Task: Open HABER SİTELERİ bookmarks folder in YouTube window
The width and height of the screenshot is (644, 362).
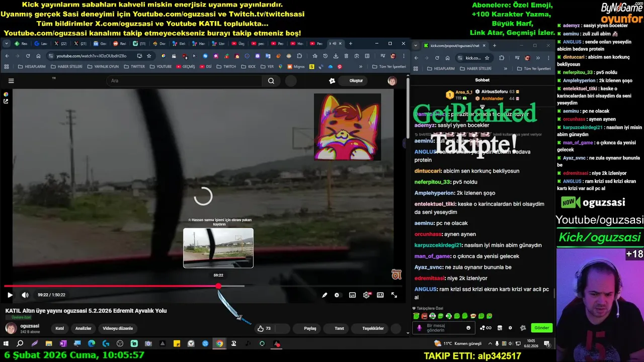Action: point(66,66)
